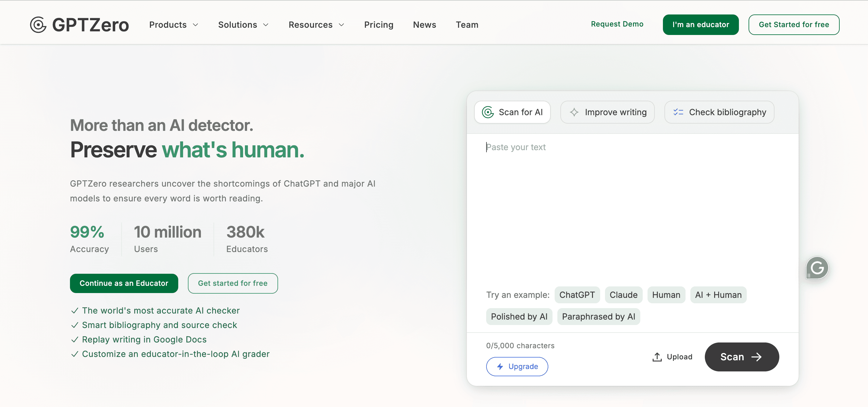This screenshot has height=407, width=868.
Task: Click 'Customize an educator-in-the-loop AI grader'
Action: pos(176,354)
